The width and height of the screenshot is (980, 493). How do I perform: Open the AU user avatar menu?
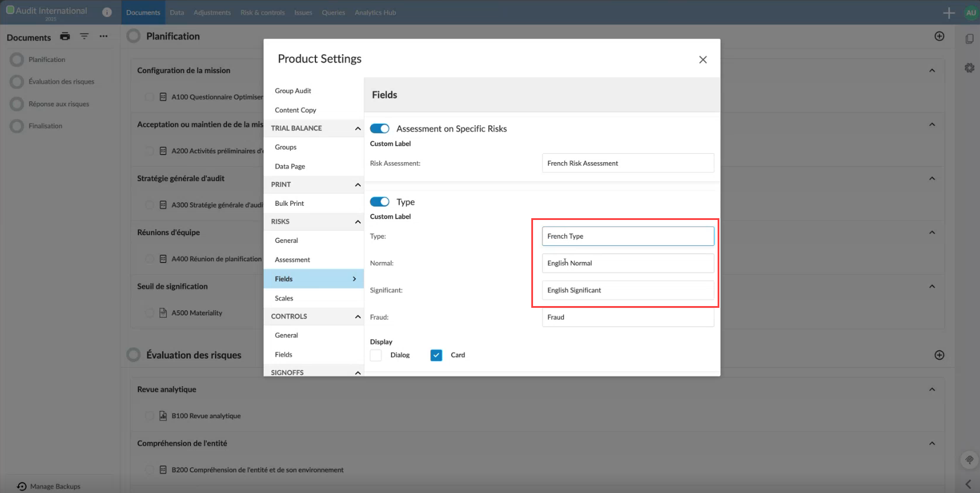click(971, 12)
